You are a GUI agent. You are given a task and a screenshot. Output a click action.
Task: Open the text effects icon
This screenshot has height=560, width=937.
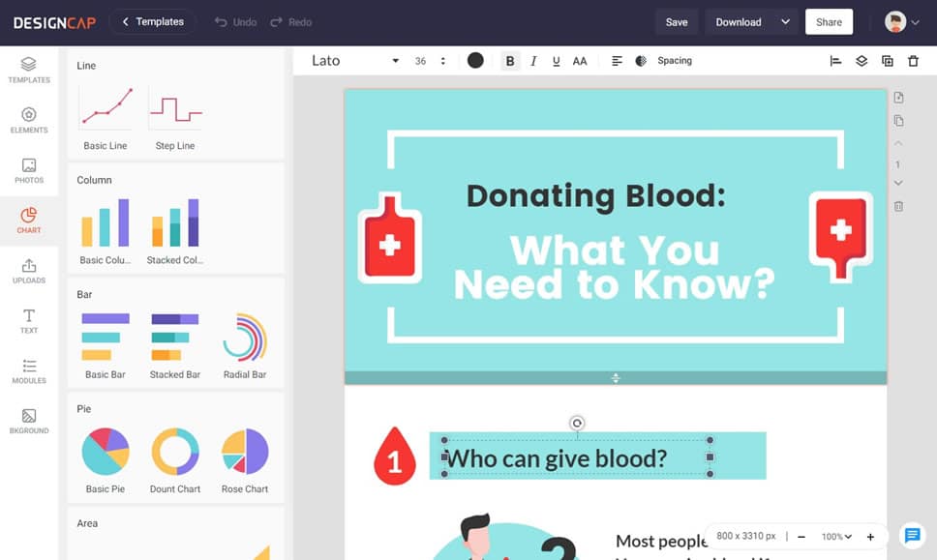[x=641, y=61]
